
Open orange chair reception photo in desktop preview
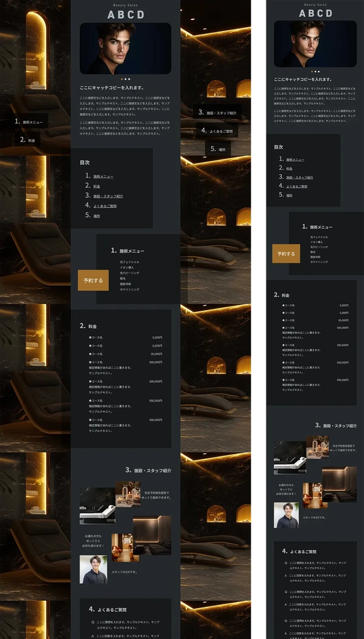(x=125, y=548)
